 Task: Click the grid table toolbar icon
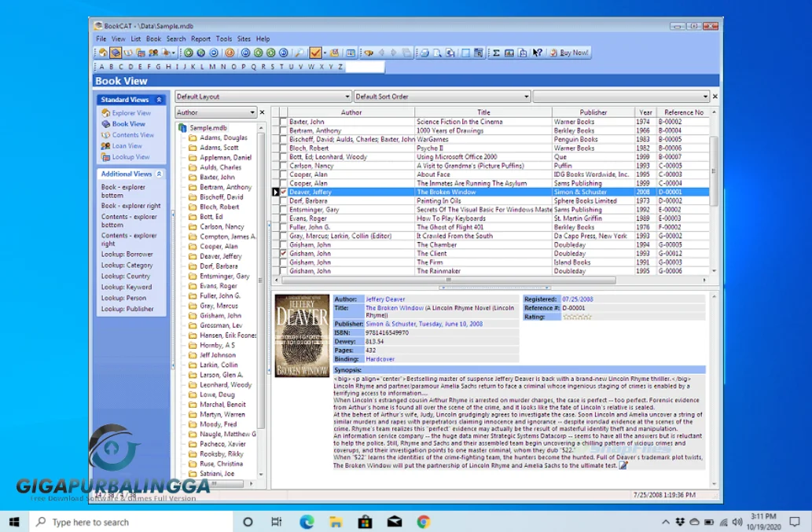click(x=351, y=53)
